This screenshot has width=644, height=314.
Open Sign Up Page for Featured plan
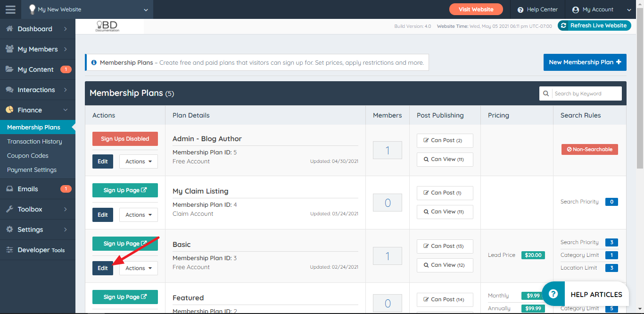tap(125, 297)
